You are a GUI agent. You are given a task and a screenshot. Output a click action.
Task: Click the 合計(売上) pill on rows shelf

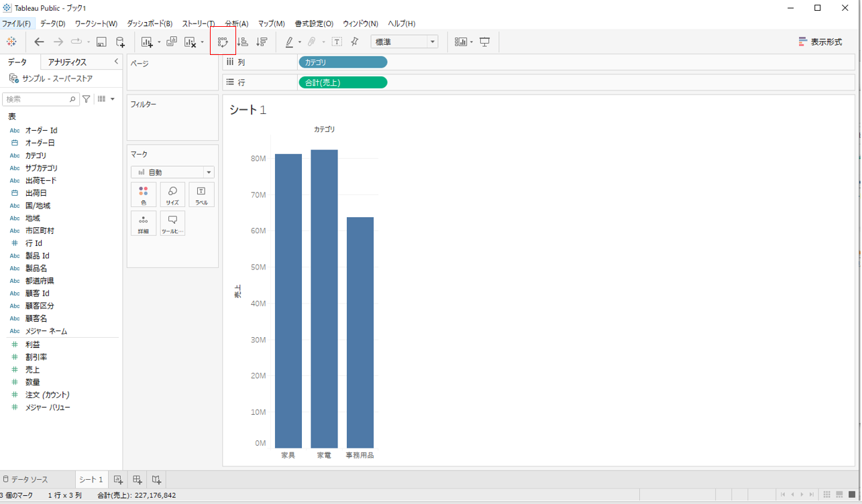343,82
